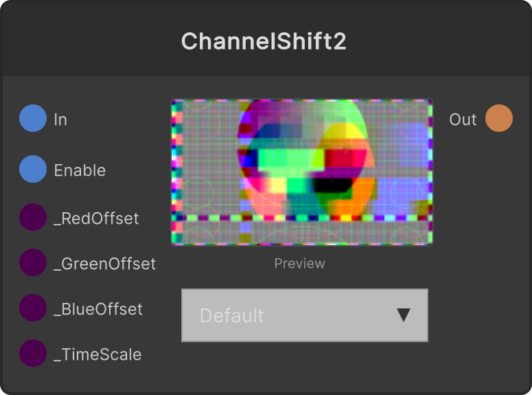Click the glitched test pattern preview image

tap(301, 172)
